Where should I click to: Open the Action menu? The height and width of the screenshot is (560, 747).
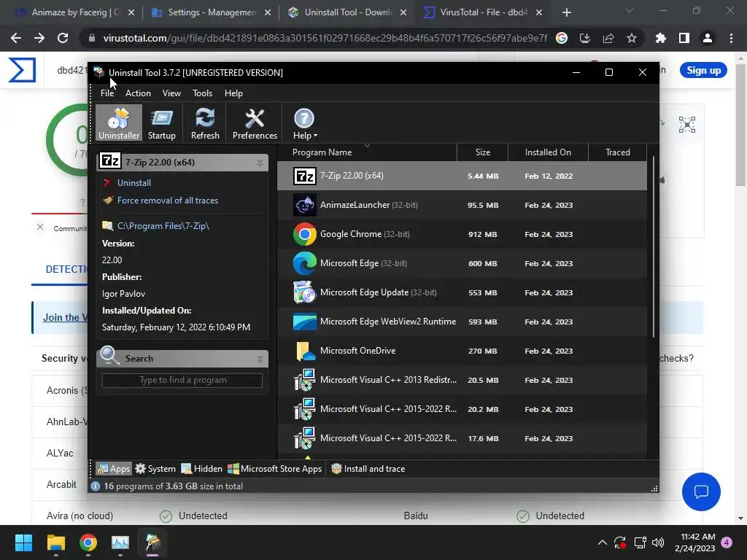[138, 93]
